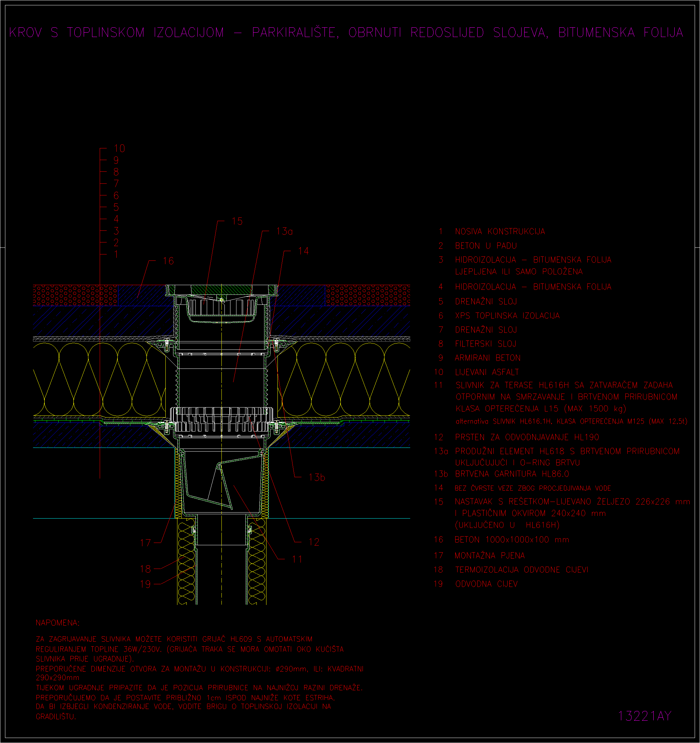Screen dimensions: 700x743
Task: Select note 'SLIVNIKA PRIJE UGRADNJE).'
Action: coord(85,659)
